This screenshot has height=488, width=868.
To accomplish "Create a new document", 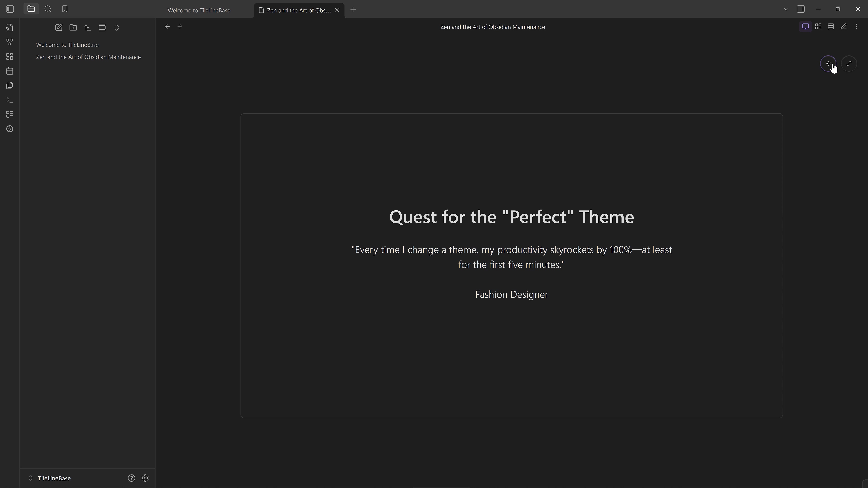I will (59, 28).
